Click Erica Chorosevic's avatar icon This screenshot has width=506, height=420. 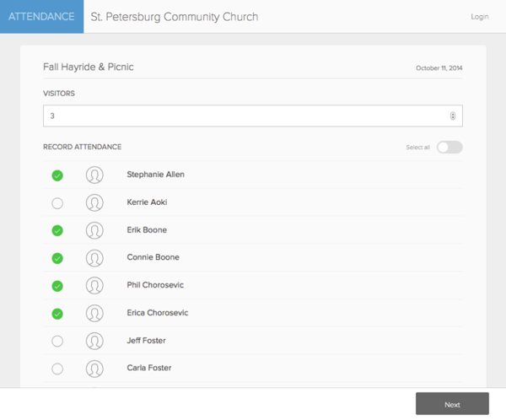tap(94, 314)
